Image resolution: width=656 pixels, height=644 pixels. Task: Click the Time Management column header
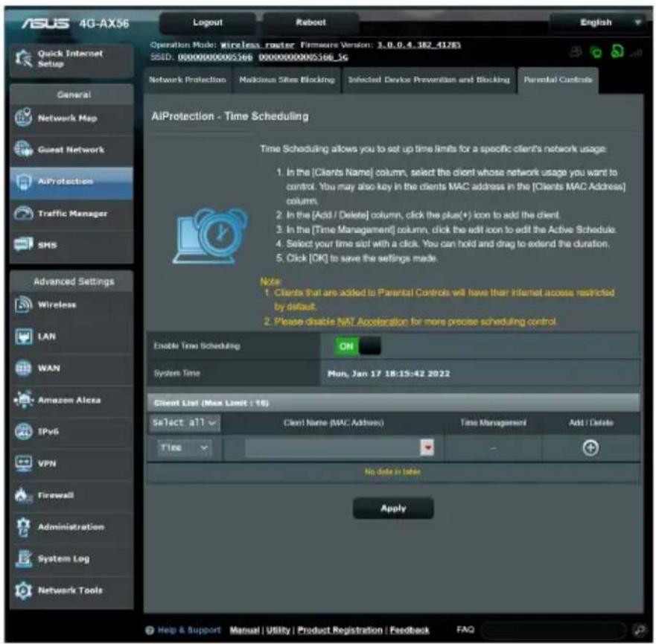coord(493,423)
